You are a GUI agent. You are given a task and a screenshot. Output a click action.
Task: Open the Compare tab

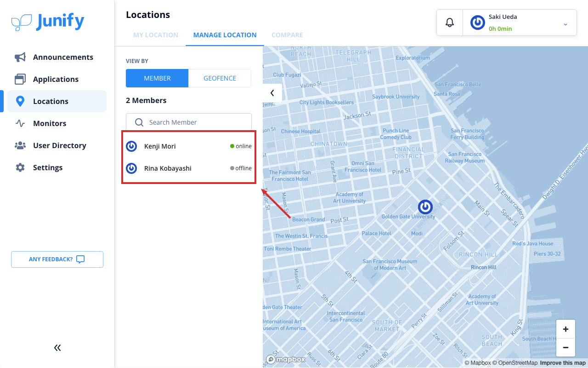[287, 35]
